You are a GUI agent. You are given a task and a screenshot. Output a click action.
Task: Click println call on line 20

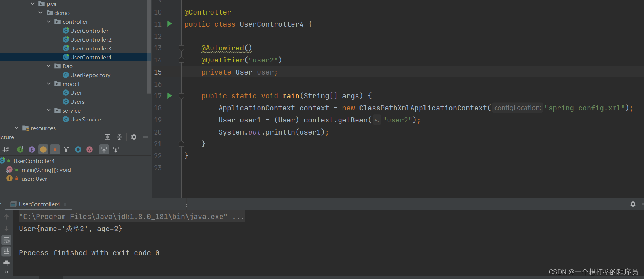(x=280, y=132)
